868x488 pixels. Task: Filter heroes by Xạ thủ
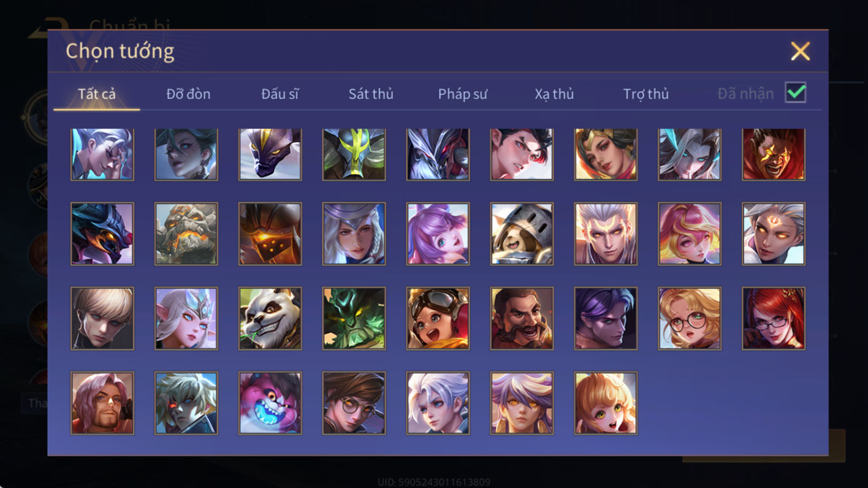pyautogui.click(x=554, y=94)
